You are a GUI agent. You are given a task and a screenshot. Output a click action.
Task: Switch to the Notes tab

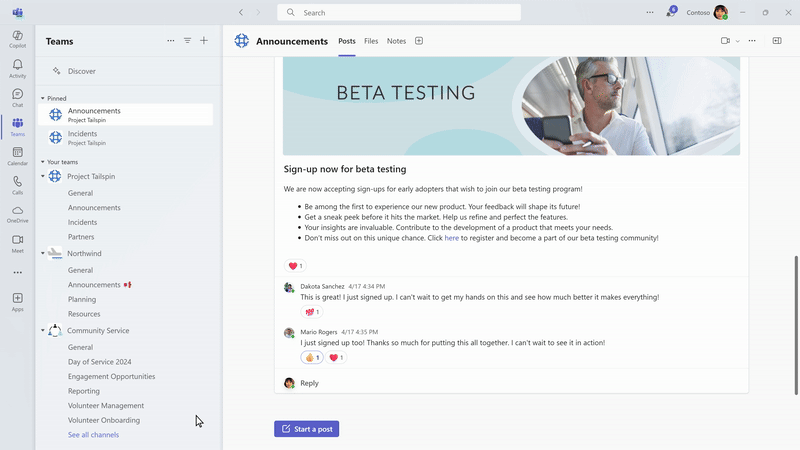pyautogui.click(x=396, y=41)
